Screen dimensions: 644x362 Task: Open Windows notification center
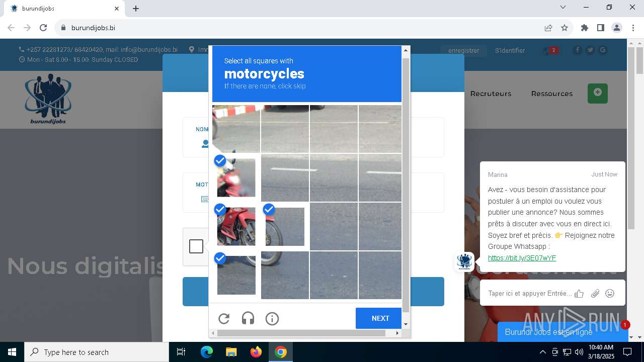[x=627, y=352]
